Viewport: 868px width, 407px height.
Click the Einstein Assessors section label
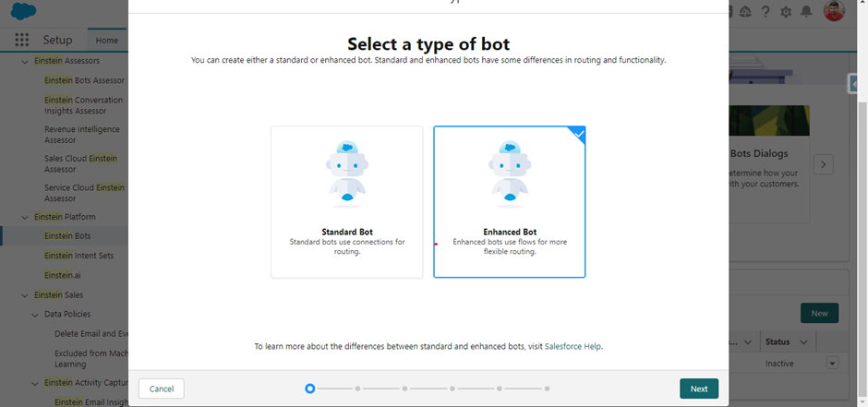point(67,61)
